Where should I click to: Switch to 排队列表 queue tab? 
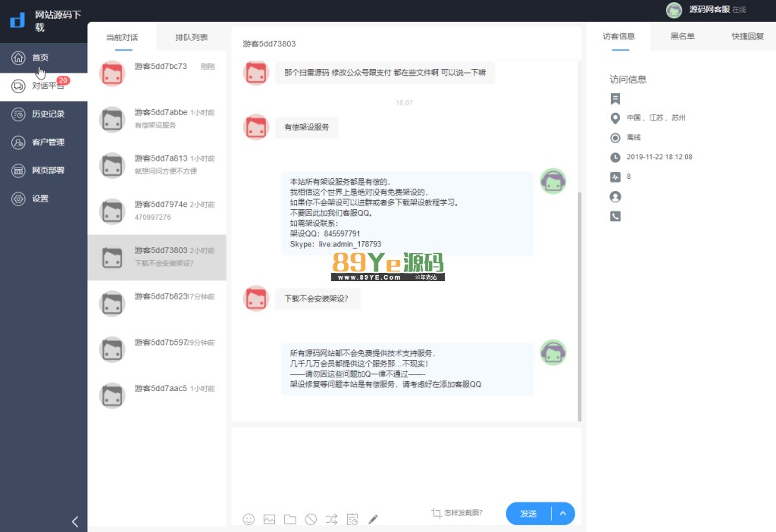tap(192, 38)
